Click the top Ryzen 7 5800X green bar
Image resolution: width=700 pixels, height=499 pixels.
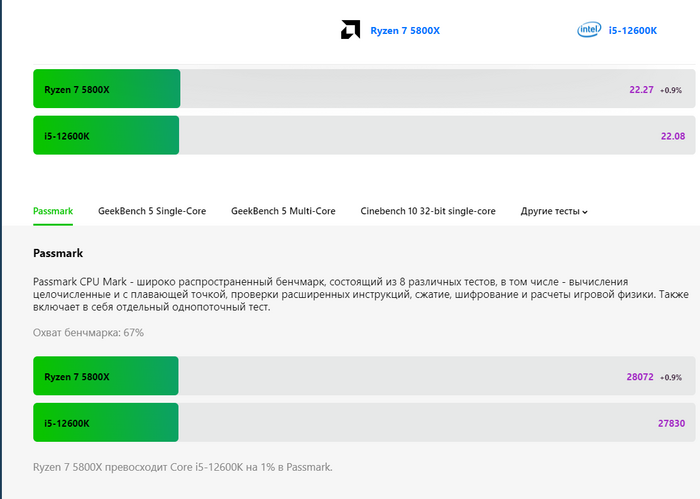[107, 89]
